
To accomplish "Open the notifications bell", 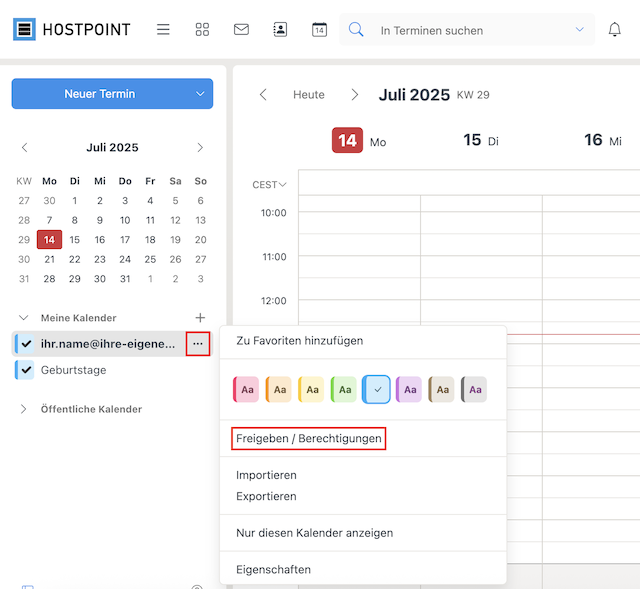I will click(x=615, y=29).
